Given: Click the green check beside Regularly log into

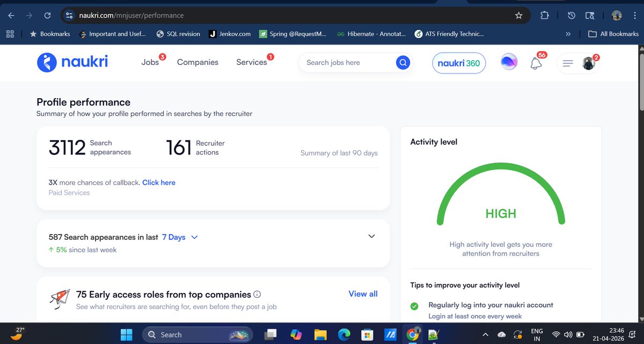Looking at the screenshot, I should [414, 306].
